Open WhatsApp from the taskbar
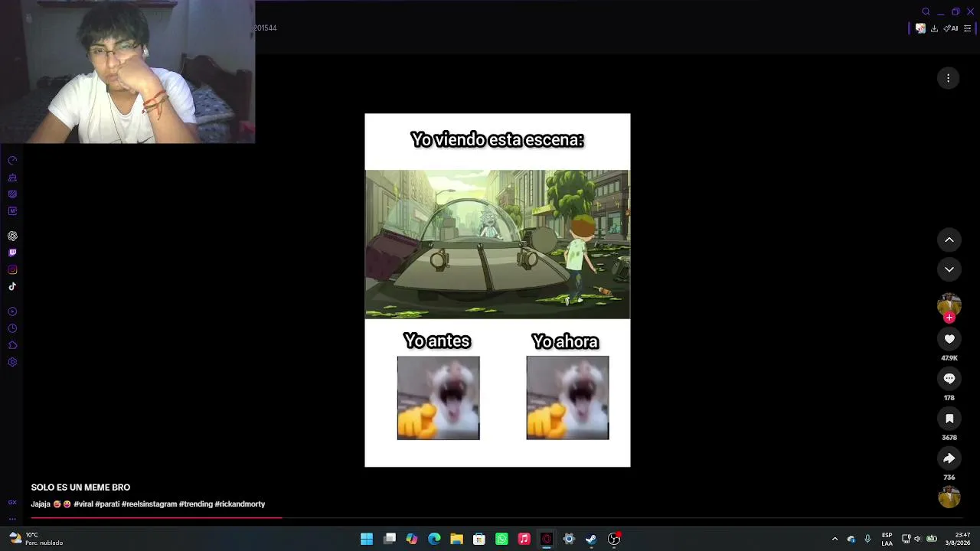This screenshot has height=551, width=980. coord(501,539)
